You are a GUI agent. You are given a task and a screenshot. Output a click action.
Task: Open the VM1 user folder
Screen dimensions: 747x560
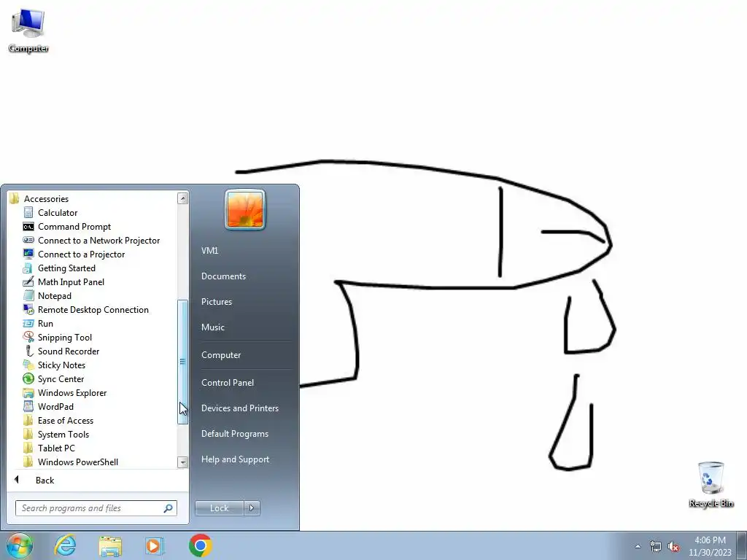[209, 251]
